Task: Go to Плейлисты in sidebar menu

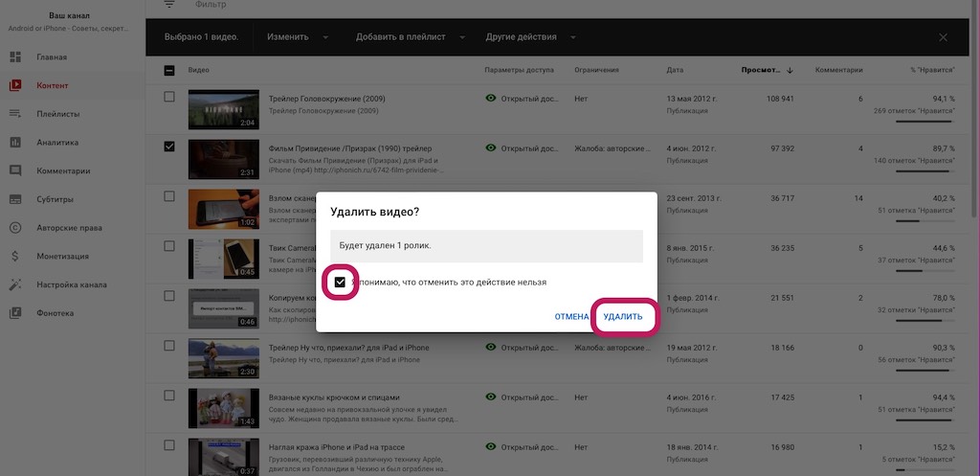Action: [58, 114]
